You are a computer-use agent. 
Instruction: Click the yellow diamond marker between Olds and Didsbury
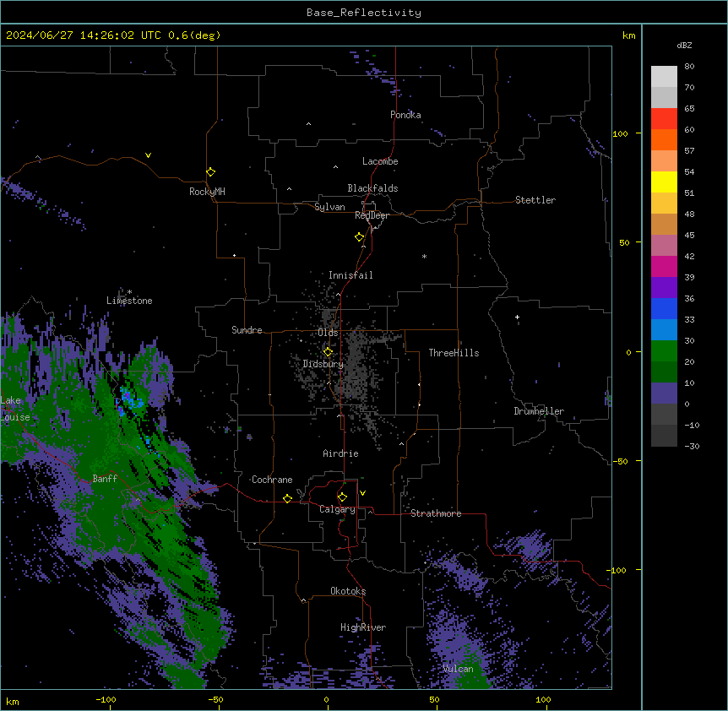pyautogui.click(x=328, y=352)
